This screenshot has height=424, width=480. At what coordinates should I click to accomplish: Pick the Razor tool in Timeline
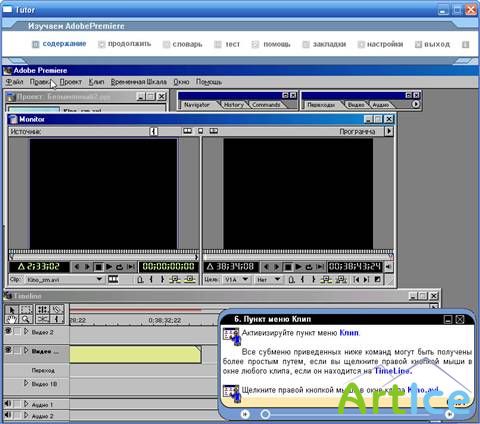[58, 309]
